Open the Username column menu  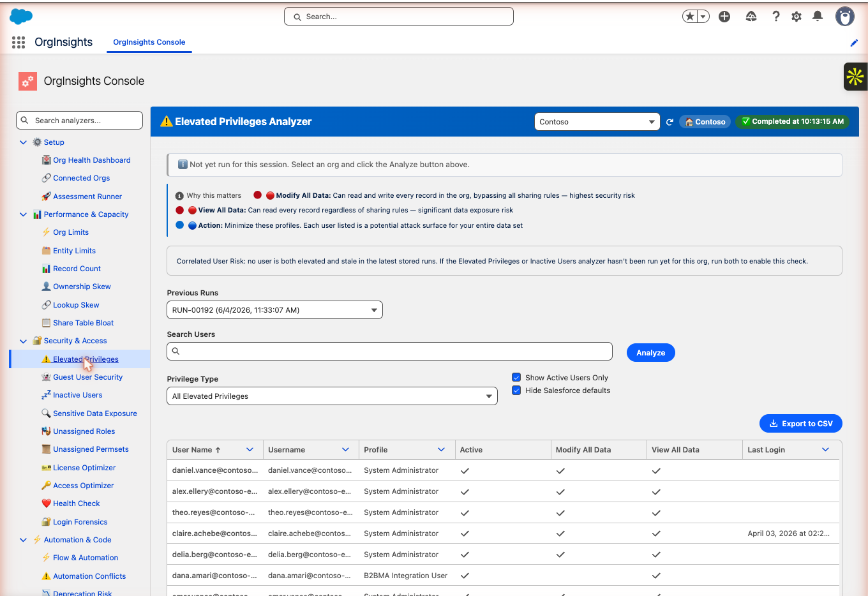[x=345, y=450]
